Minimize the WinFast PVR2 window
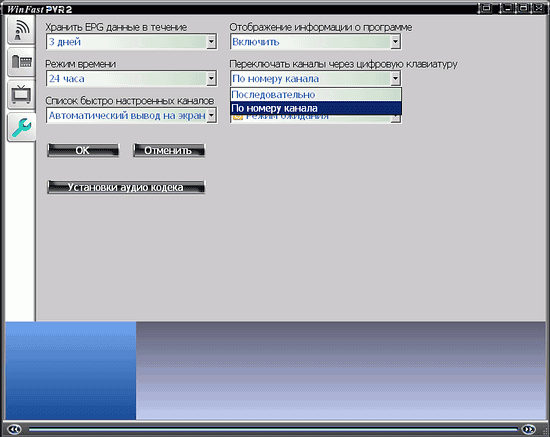 (506, 8)
